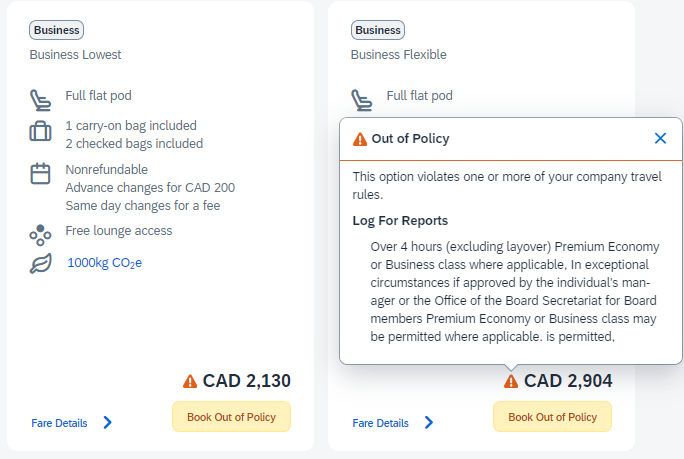Screen dimensions: 684x459
Task: Open Fare Details for Business Flexible
Action: coord(380,423)
